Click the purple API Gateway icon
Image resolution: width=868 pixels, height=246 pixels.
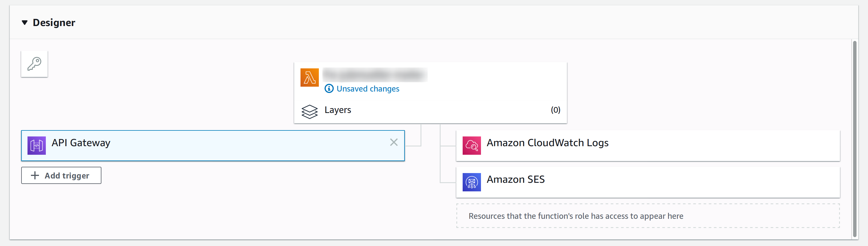[x=37, y=145]
